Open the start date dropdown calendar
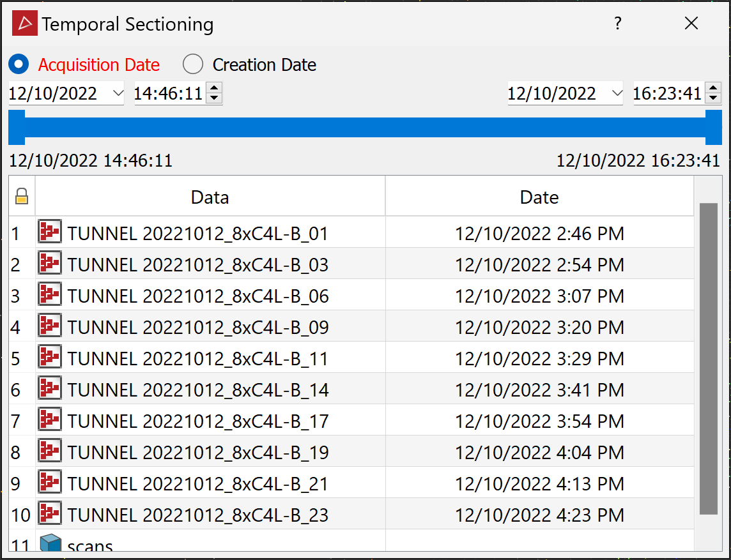 [118, 94]
